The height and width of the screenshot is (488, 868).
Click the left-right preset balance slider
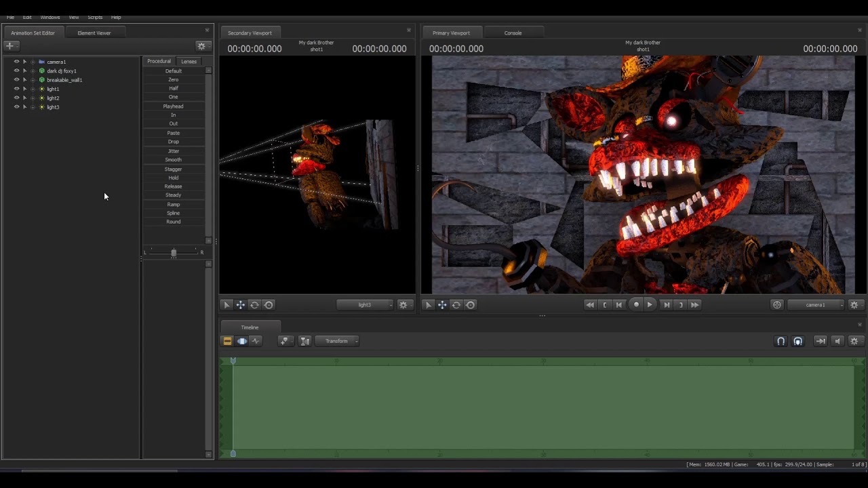[174, 253]
